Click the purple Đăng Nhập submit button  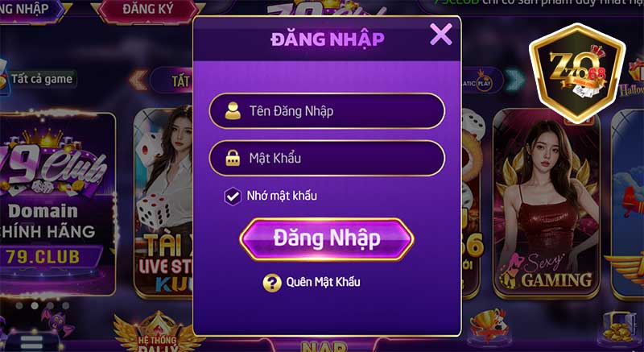327,239
